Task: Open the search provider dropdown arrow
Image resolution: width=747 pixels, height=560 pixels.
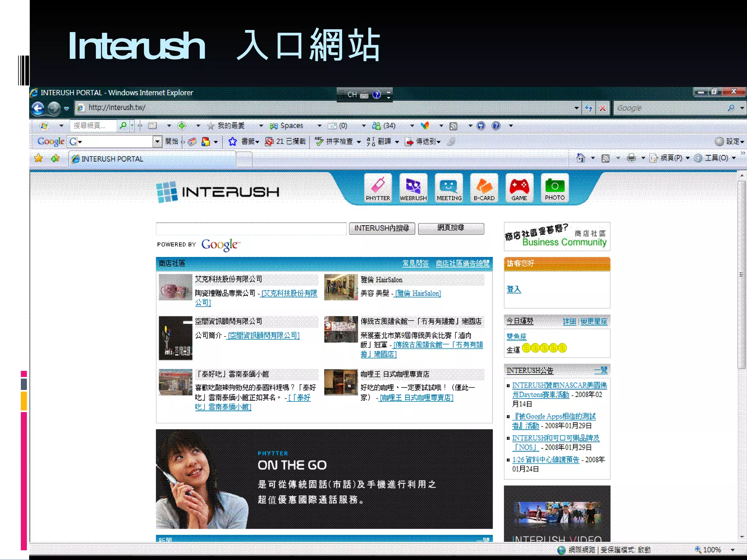Action: [742, 108]
